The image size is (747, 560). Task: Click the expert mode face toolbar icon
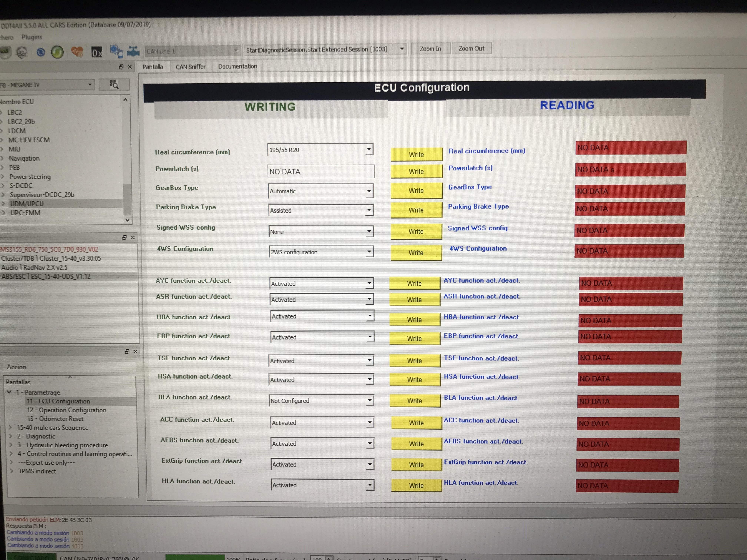tap(22, 52)
